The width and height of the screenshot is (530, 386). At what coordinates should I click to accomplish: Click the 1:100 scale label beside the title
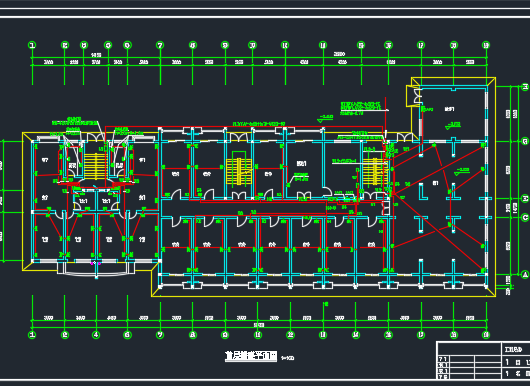(x=287, y=358)
